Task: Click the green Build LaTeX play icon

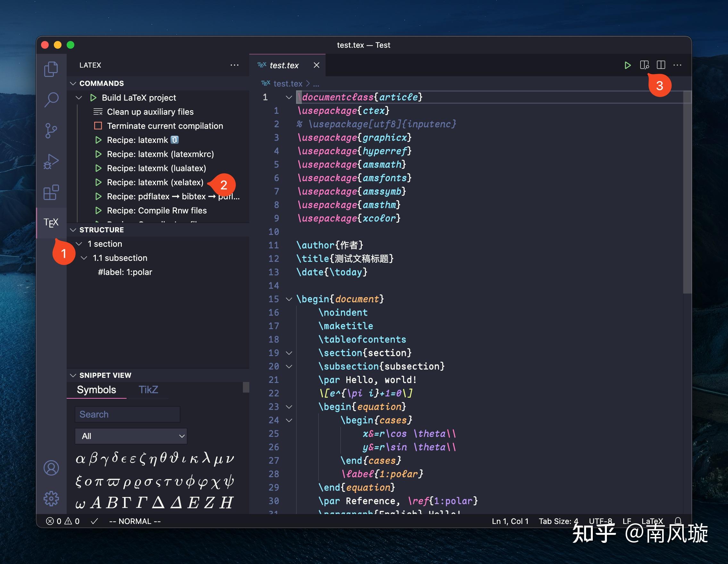Action: [627, 65]
